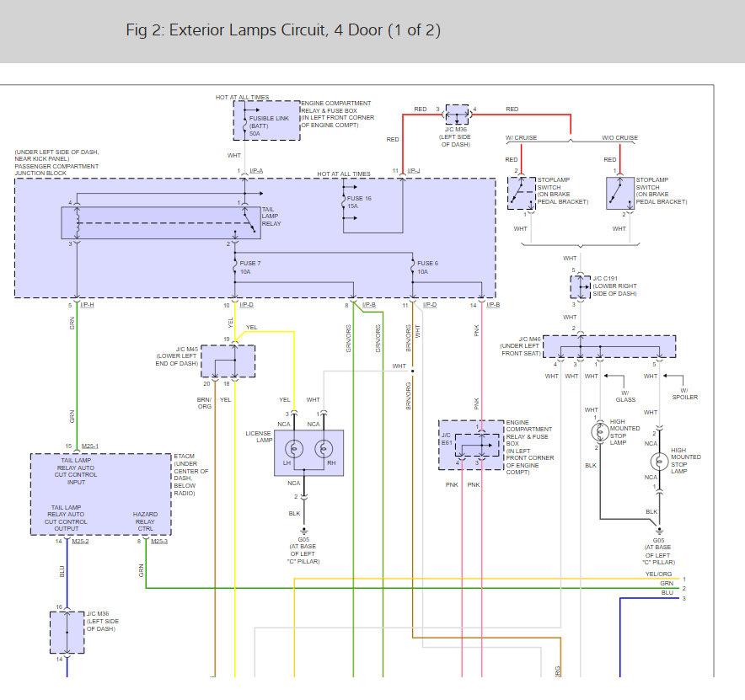Image resolution: width=745 pixels, height=700 pixels.
Task: Click the J/C C191 connector box
Action: (581, 287)
